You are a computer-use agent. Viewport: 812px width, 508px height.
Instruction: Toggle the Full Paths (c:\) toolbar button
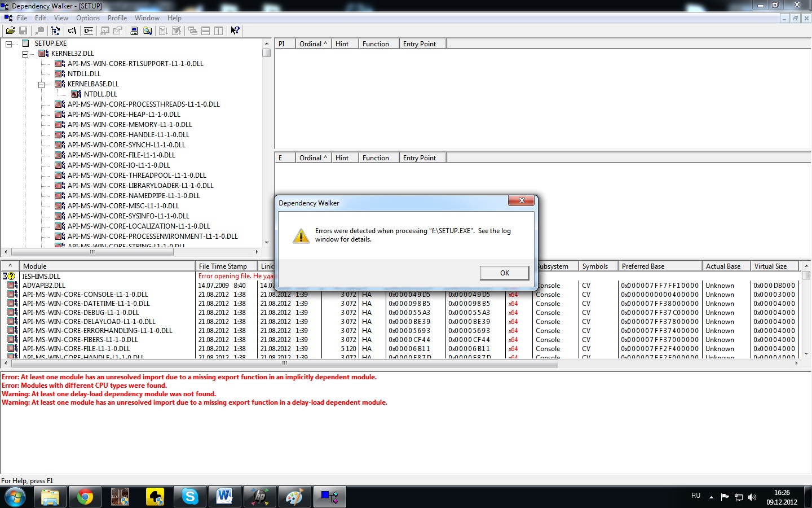point(72,30)
